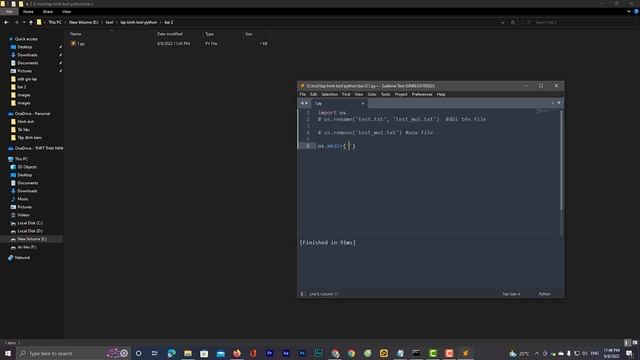The width and height of the screenshot is (640, 360).
Task: Click the Explorer Forward arrow
Action: (x=16, y=22)
